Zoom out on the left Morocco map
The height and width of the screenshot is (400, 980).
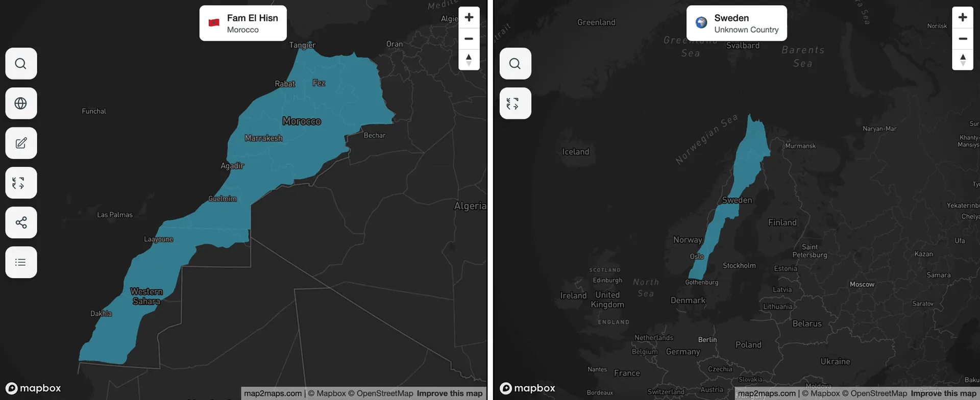coord(469,38)
